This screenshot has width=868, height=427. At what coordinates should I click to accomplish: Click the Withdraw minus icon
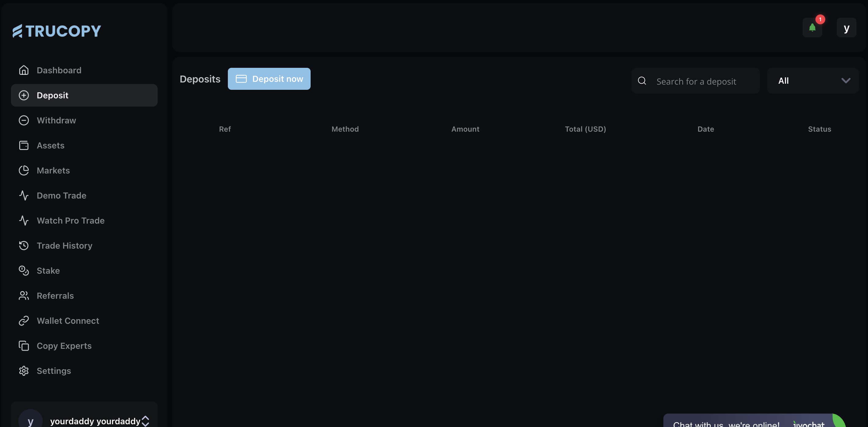[24, 120]
